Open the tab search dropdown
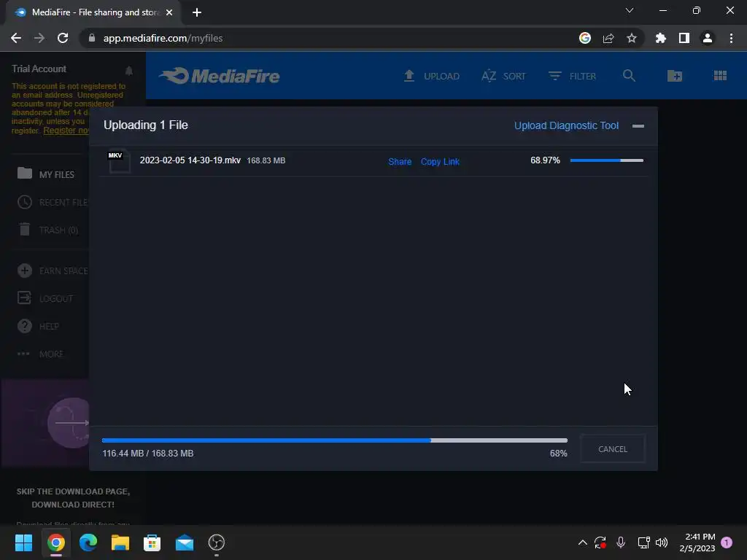This screenshot has height=560, width=747. [x=630, y=10]
